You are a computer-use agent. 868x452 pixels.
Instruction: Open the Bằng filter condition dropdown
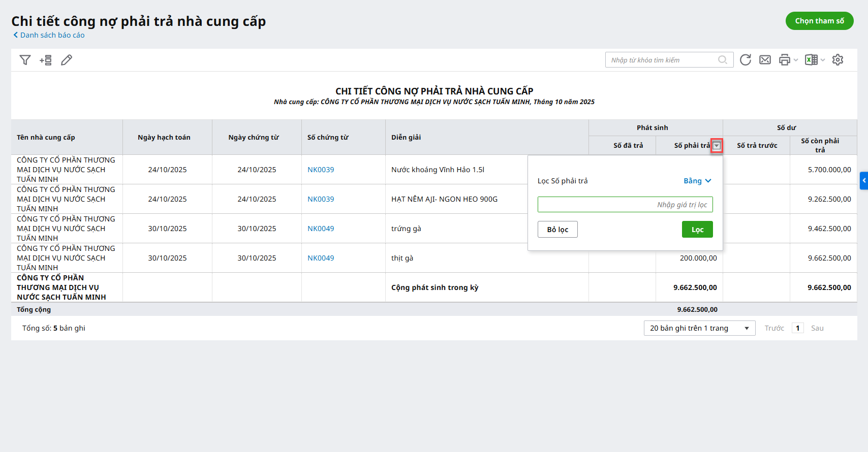click(697, 181)
